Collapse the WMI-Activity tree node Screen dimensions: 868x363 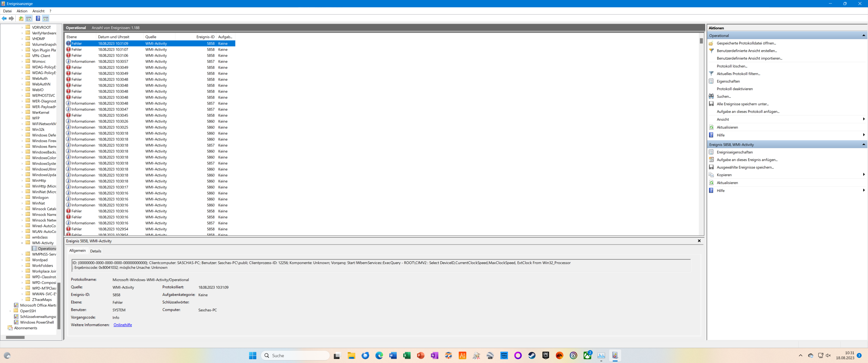point(22,243)
